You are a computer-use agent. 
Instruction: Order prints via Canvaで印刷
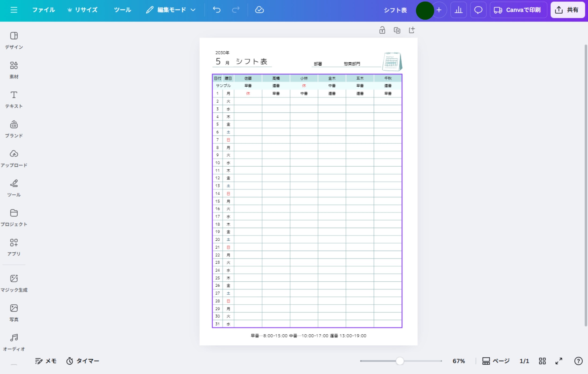(518, 10)
